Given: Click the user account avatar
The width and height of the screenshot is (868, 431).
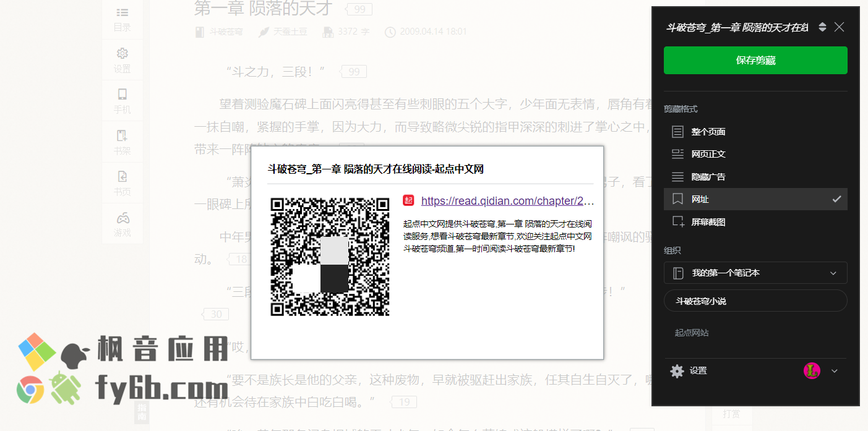Looking at the screenshot, I should 812,371.
